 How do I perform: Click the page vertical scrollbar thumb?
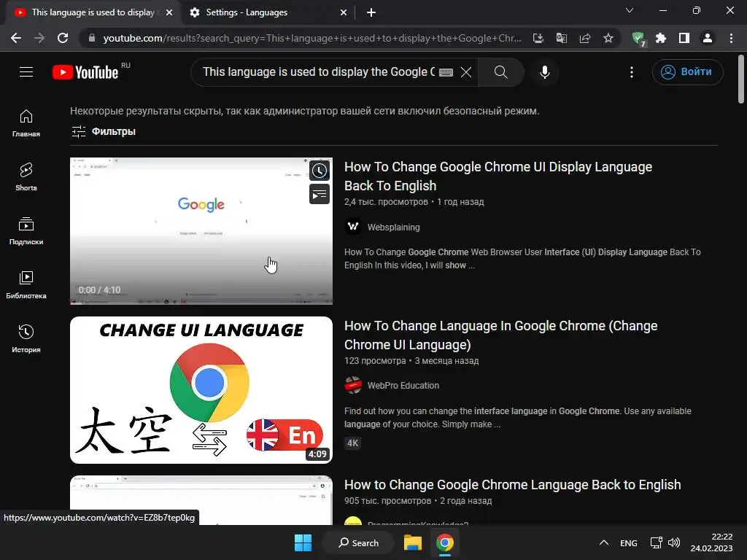pyautogui.click(x=741, y=79)
